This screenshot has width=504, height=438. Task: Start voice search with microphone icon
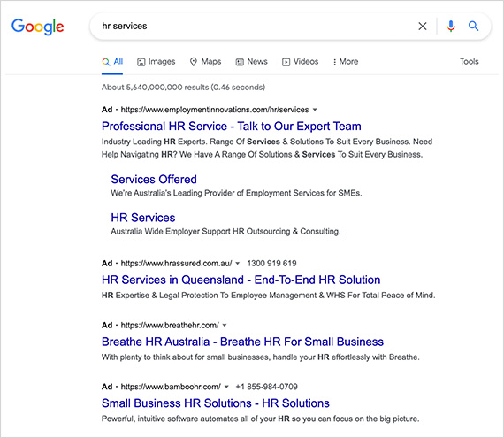click(x=451, y=26)
